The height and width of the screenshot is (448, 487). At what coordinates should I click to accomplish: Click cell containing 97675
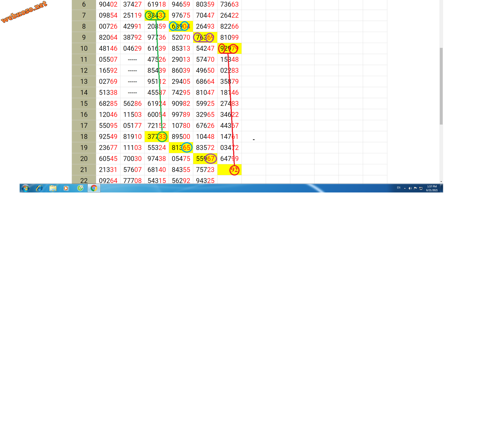click(181, 15)
